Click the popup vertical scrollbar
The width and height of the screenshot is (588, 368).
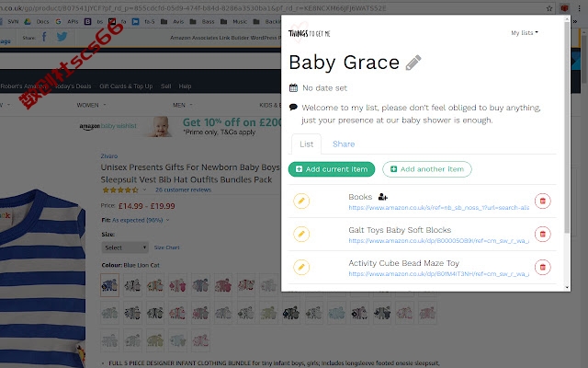pyautogui.click(x=567, y=128)
